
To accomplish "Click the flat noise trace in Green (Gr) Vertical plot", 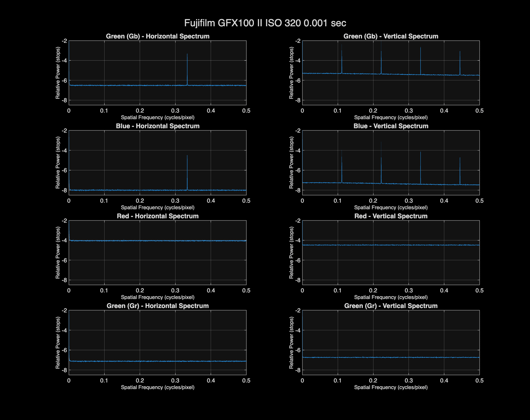I will point(391,357).
